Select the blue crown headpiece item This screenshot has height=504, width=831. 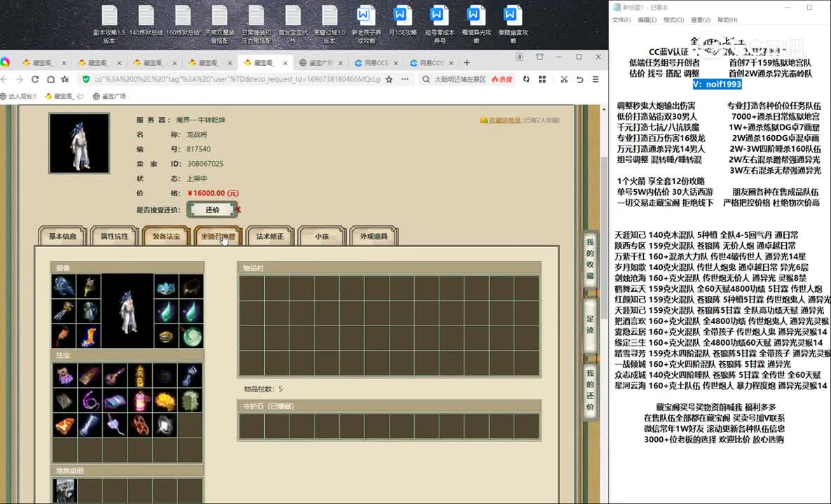point(167,286)
